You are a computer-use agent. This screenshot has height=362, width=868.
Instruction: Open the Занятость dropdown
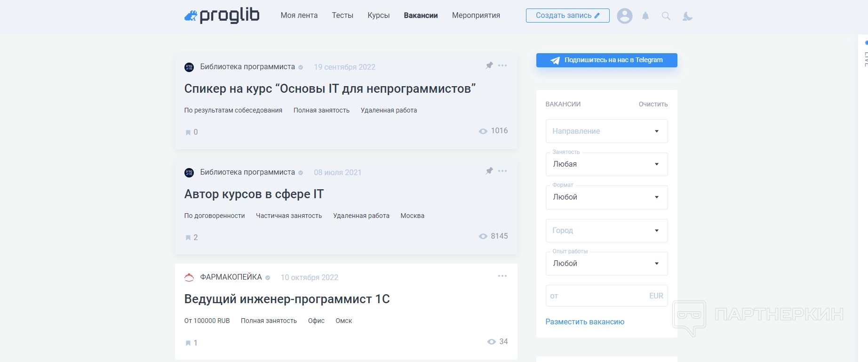[606, 164]
